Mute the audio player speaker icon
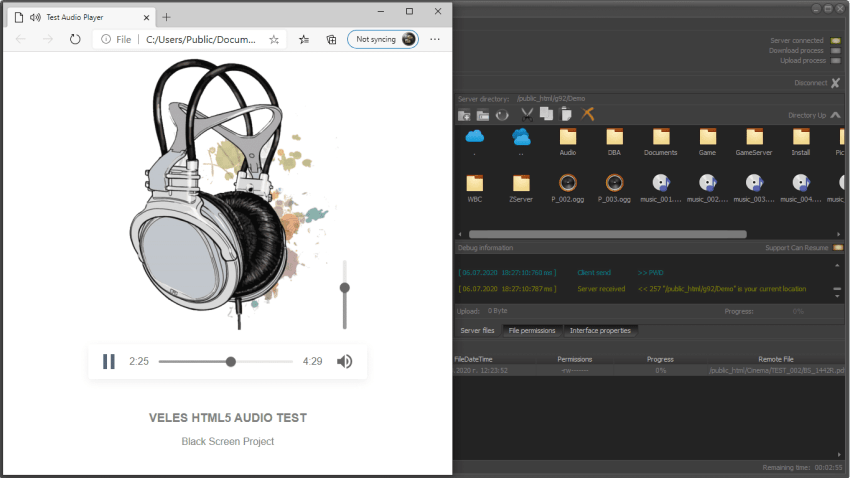Screen dimensions: 850x478 345,361
